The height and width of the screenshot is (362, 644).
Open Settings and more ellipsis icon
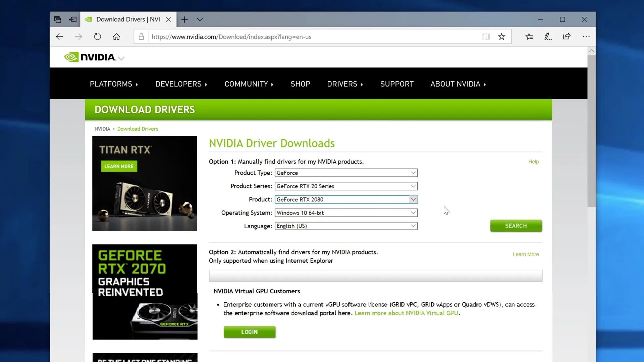click(x=586, y=37)
